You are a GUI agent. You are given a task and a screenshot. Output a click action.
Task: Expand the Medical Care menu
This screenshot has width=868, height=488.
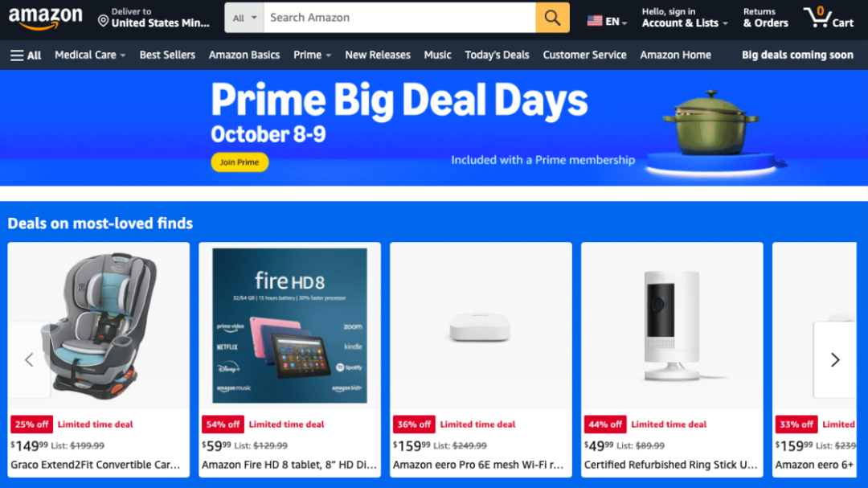[90, 55]
